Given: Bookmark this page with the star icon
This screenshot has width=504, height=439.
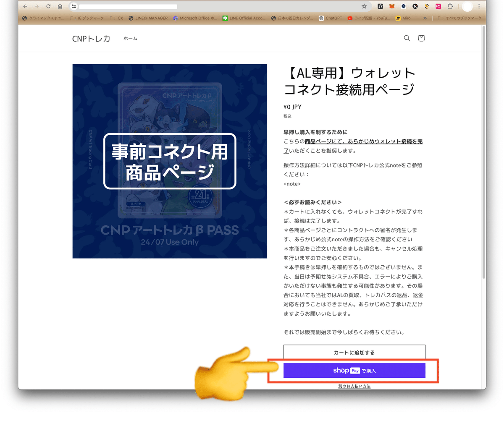Looking at the screenshot, I should 364,6.
